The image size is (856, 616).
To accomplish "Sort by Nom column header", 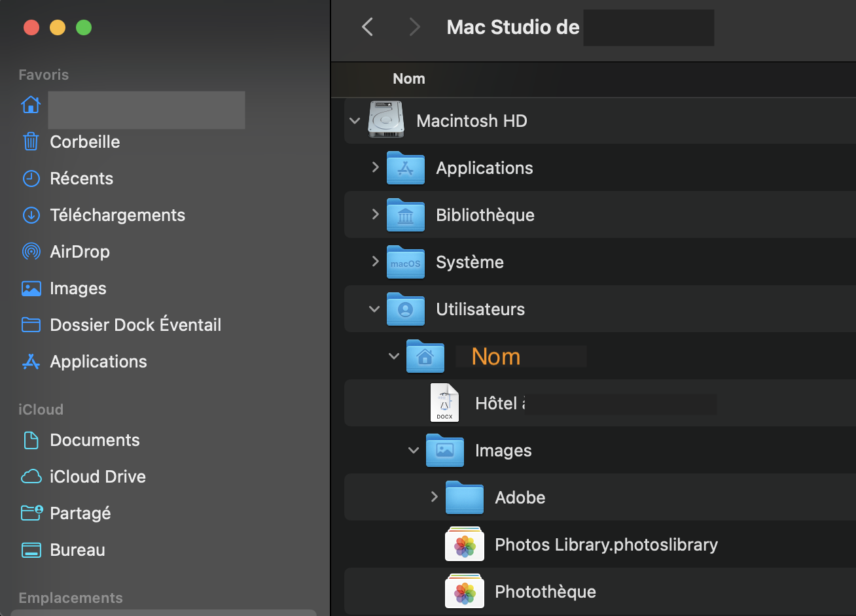I will point(409,78).
